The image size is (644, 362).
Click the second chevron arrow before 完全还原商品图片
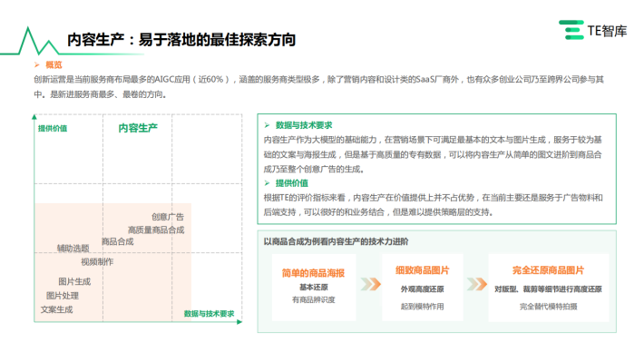coord(477,284)
